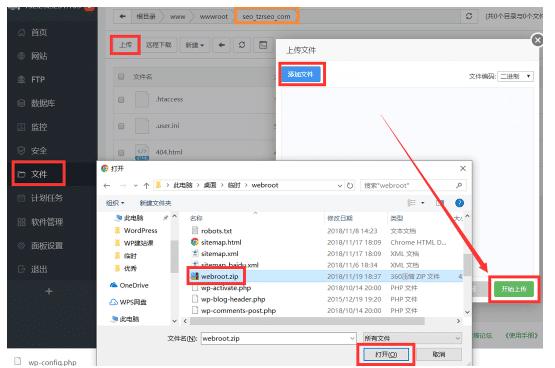
Task: Select WordPress folder in navigation tree
Action: (x=140, y=230)
